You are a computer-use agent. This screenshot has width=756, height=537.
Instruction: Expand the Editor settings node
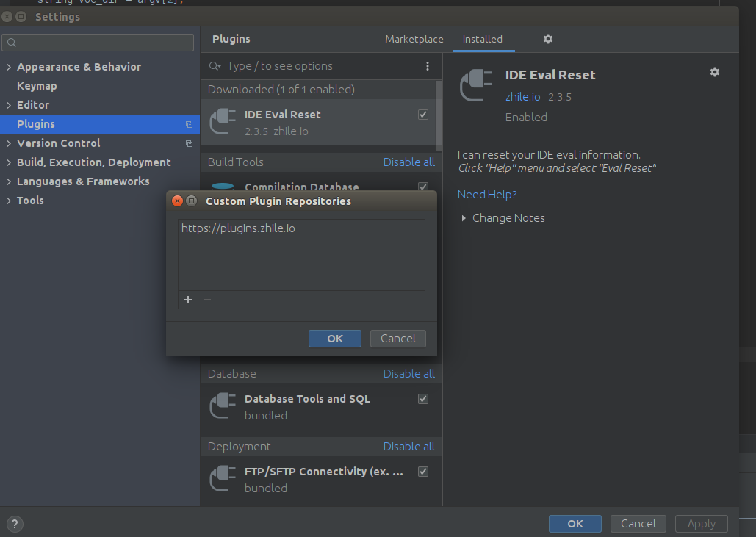pyautogui.click(x=9, y=105)
